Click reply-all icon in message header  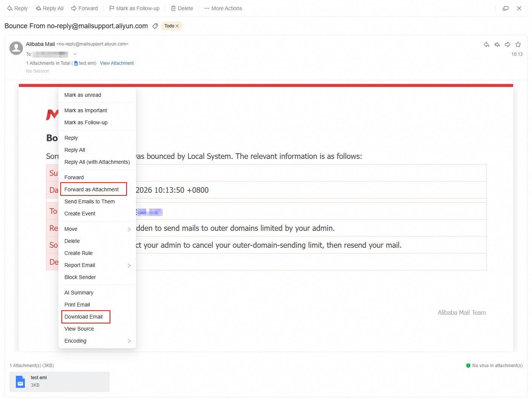click(497, 44)
